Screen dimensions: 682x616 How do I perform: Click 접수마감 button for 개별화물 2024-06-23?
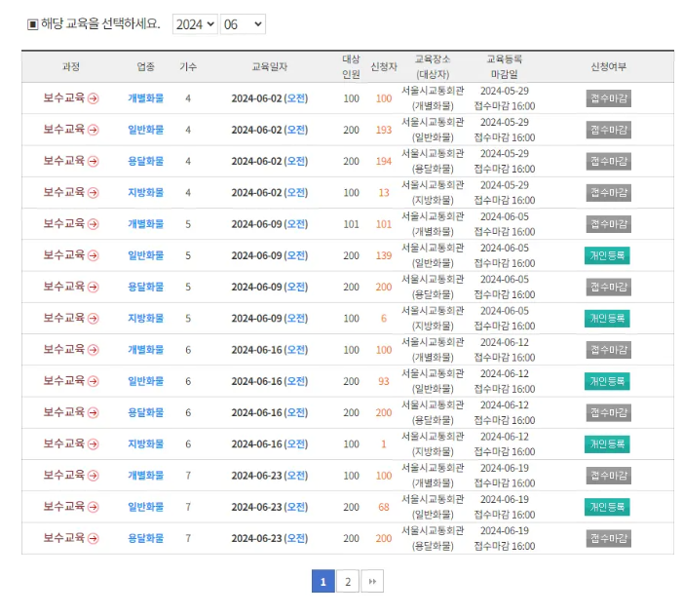[x=609, y=476]
